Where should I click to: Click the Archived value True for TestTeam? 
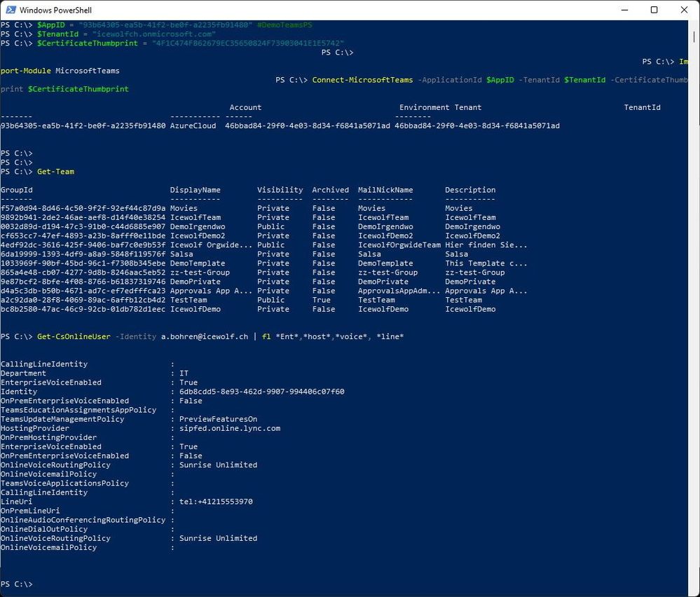coord(322,300)
